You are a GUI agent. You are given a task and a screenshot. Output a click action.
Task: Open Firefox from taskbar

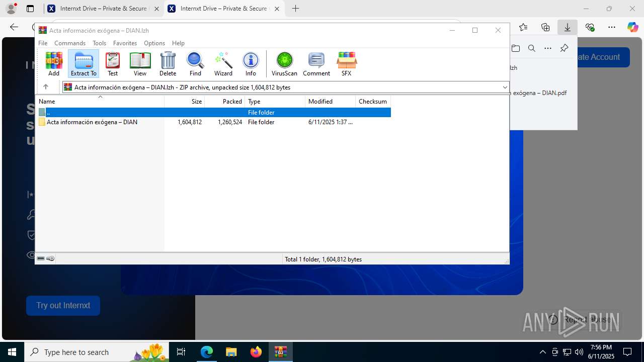click(256, 352)
